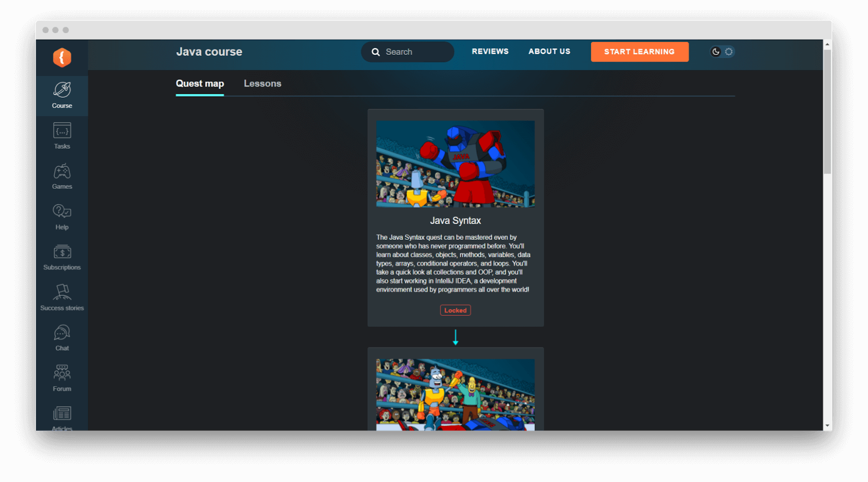Image resolution: width=868 pixels, height=482 pixels.
Task: Open the About Us menu item
Action: click(550, 52)
